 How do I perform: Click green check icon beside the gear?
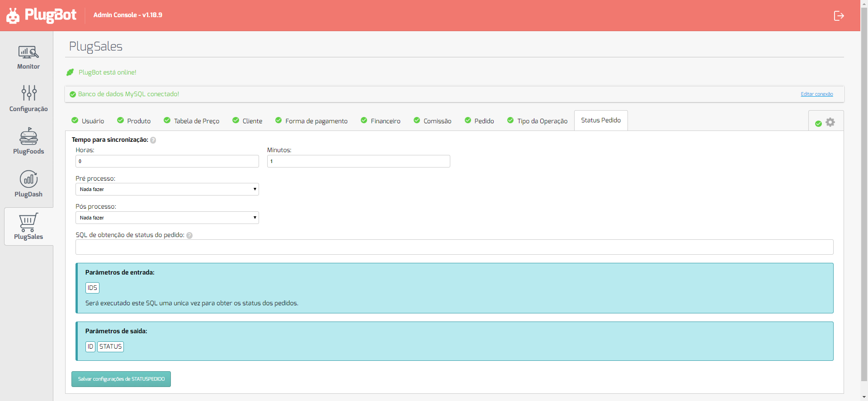tap(818, 123)
